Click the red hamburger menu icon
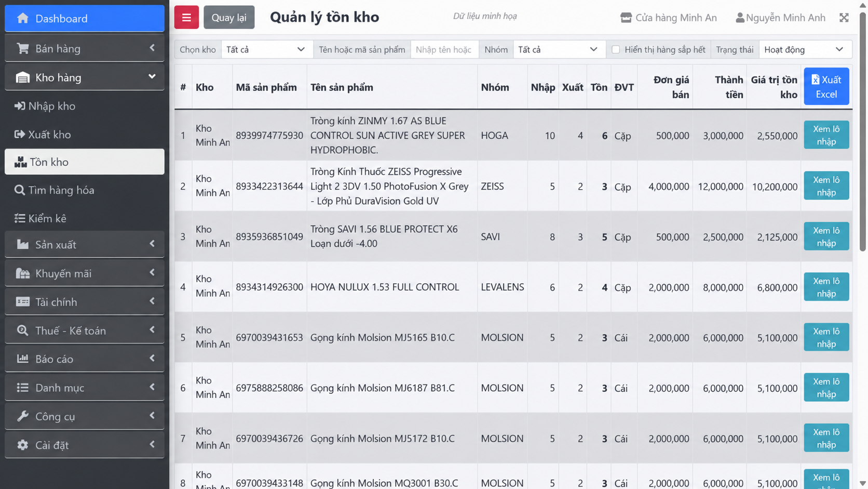The width and height of the screenshot is (868, 489). [x=186, y=18]
